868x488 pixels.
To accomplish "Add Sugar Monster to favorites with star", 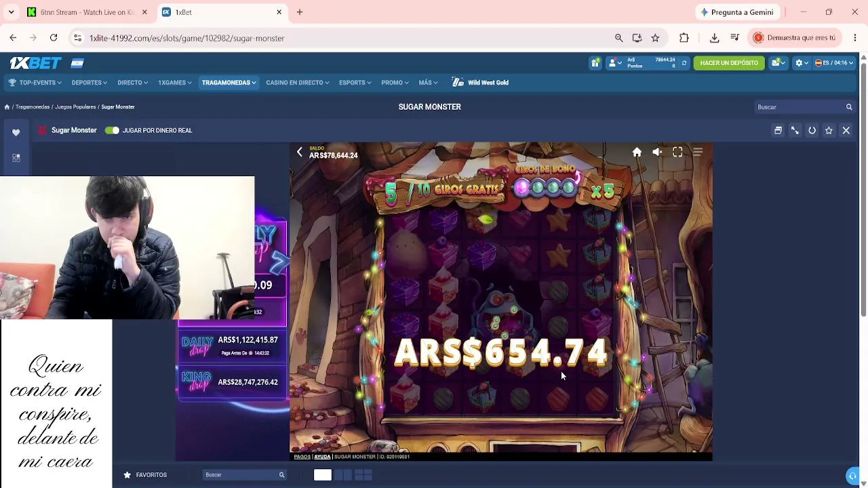I will click(x=829, y=130).
